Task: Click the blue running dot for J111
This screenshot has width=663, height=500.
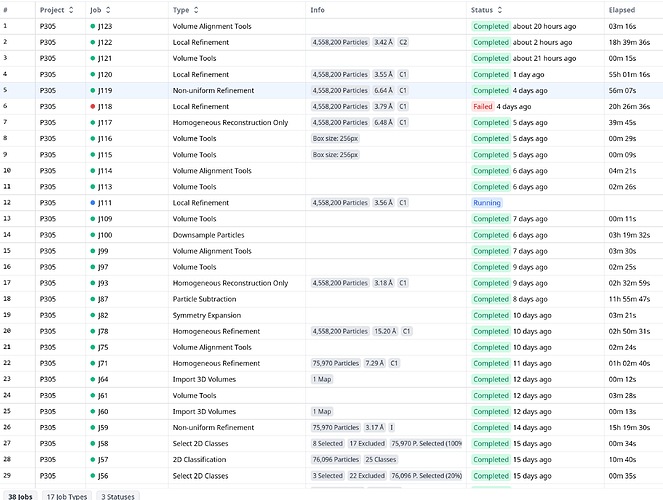Action: point(93,203)
